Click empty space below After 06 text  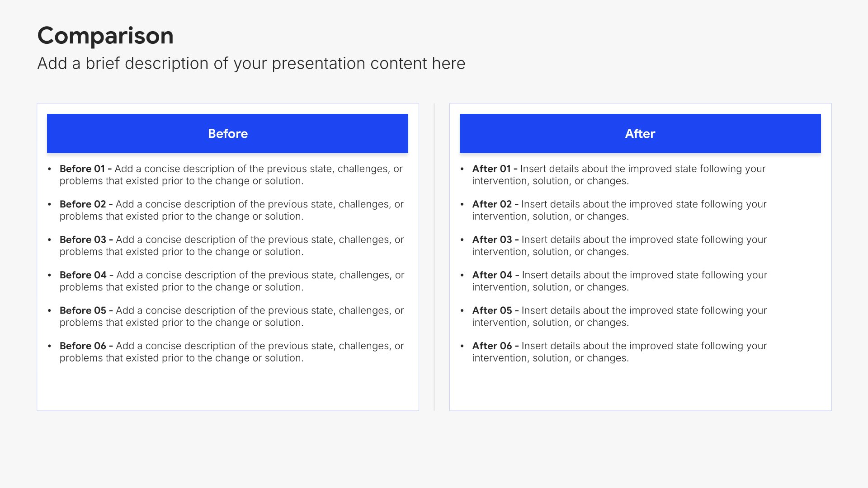pyautogui.click(x=640, y=387)
